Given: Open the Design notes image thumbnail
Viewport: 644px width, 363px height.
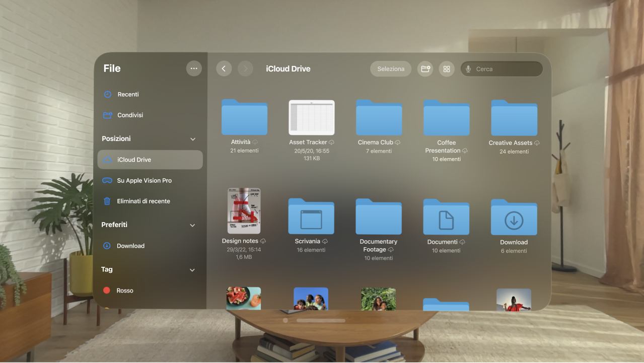Looking at the screenshot, I should [x=244, y=211].
